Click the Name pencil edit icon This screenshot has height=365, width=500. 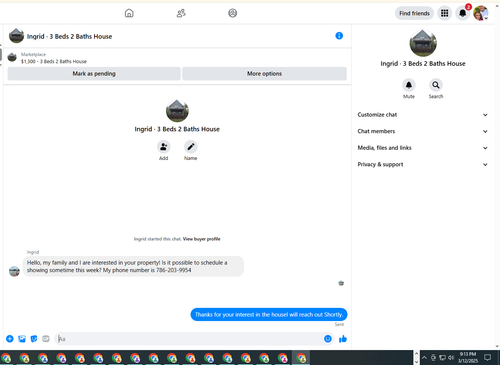[x=191, y=147]
